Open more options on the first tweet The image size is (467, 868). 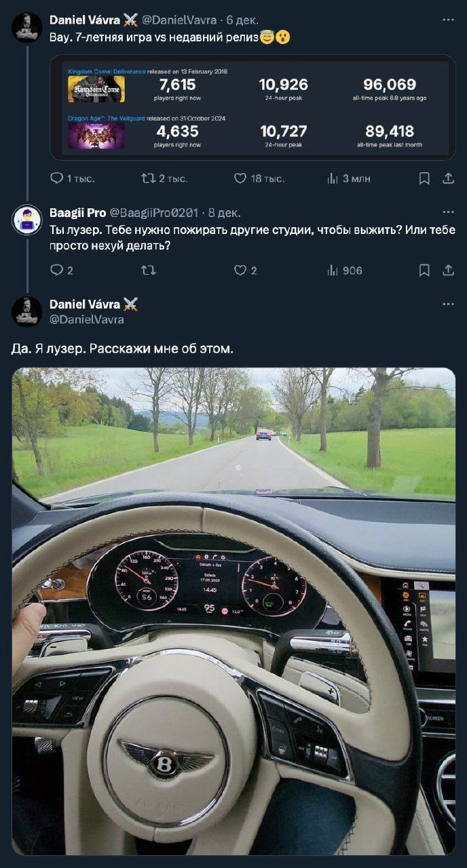(x=448, y=20)
